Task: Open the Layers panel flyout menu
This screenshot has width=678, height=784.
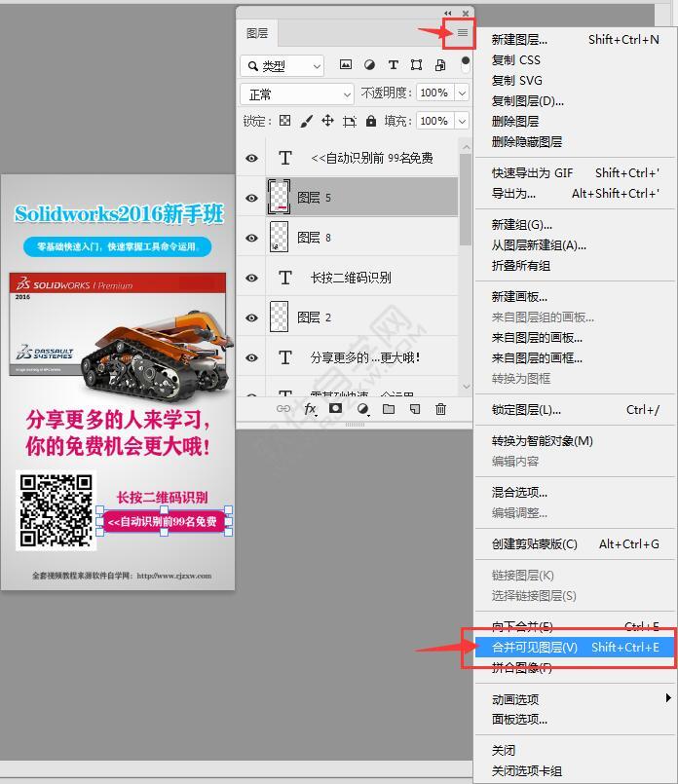Action: click(462, 33)
